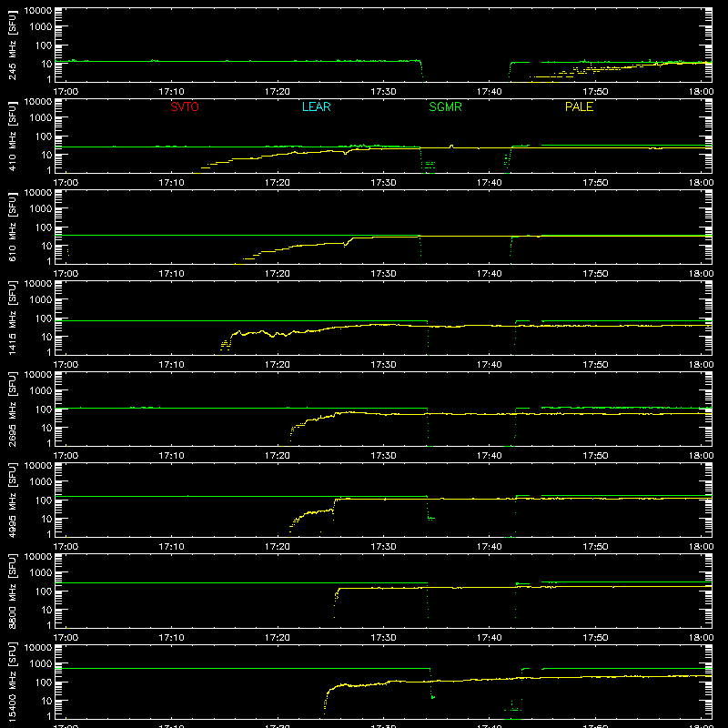Click 17:50 label under the 1415 MHz plot

(595, 365)
